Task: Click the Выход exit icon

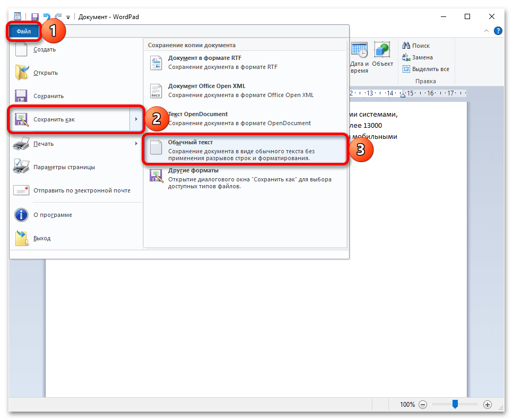Action: (21, 239)
